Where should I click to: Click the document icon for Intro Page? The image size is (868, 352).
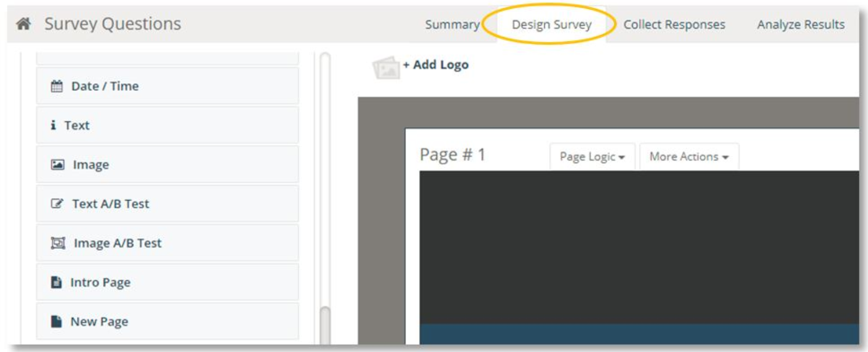(x=56, y=282)
